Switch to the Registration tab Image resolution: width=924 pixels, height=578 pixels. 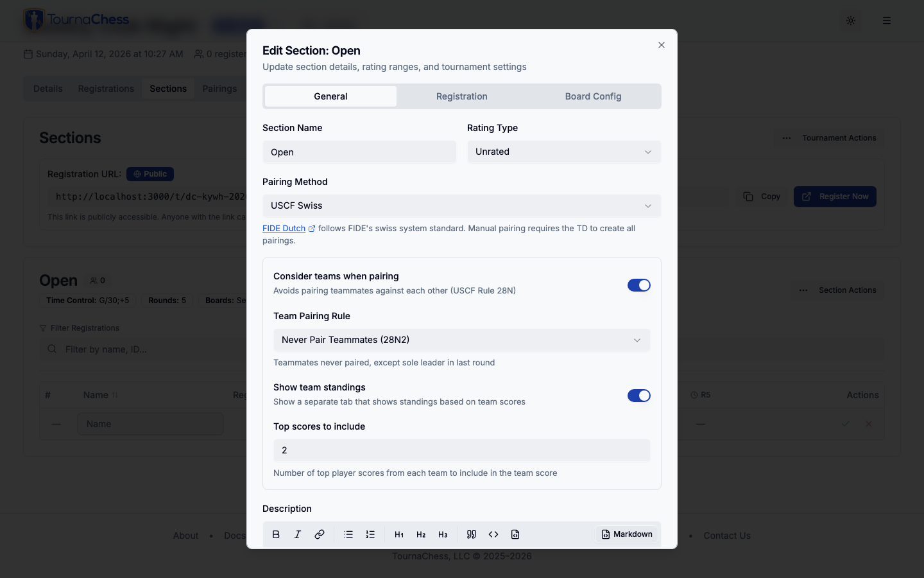[x=461, y=96]
